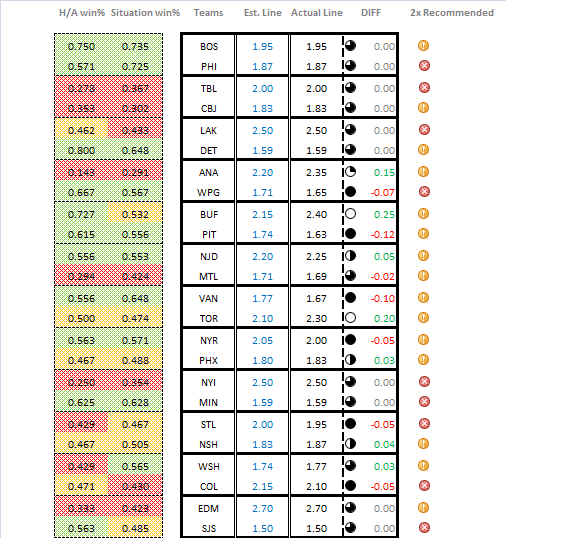Click the empty circle icon in BUF row

click(350, 214)
